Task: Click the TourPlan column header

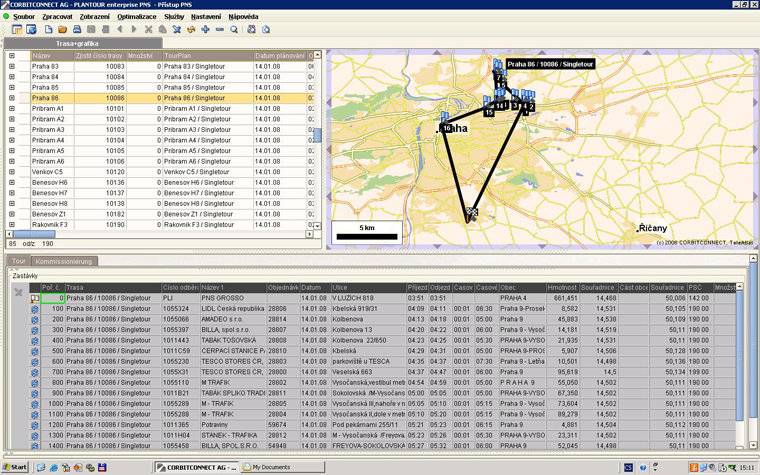Action: coord(207,56)
